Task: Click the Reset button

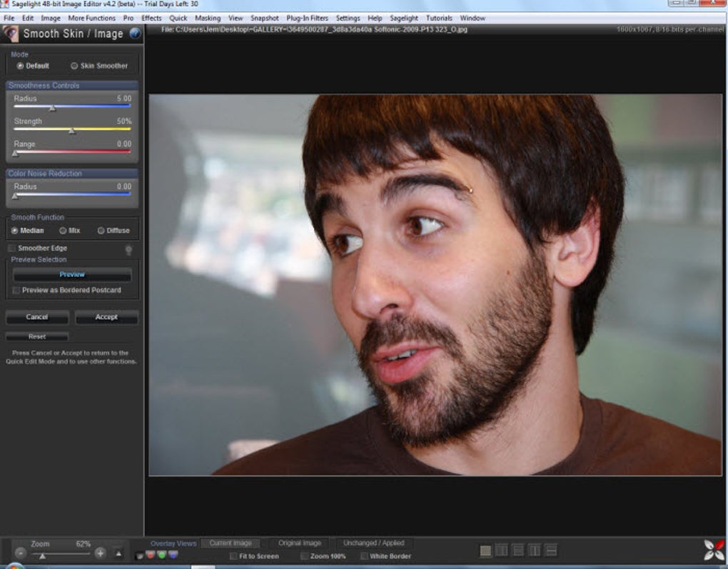Action: point(37,336)
